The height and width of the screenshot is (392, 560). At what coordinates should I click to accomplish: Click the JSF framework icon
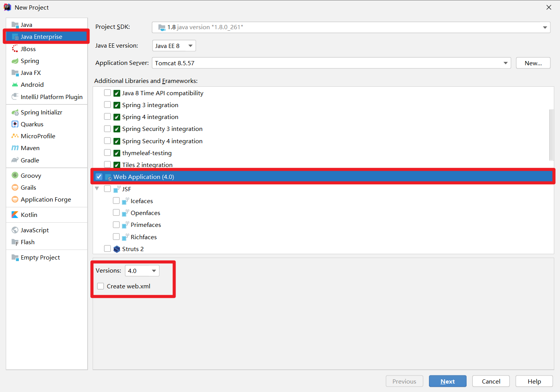pyautogui.click(x=117, y=189)
